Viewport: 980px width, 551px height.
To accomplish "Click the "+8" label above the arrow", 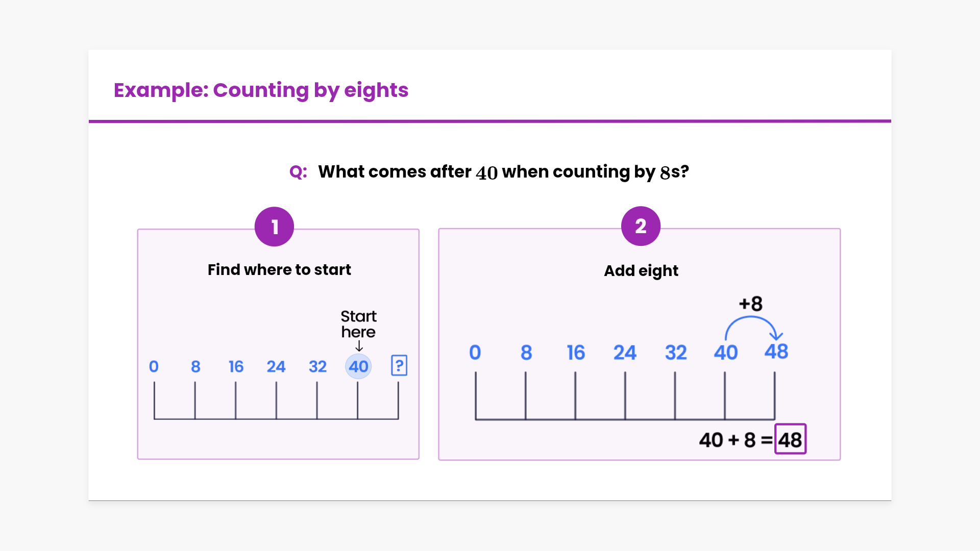I will 751,304.
